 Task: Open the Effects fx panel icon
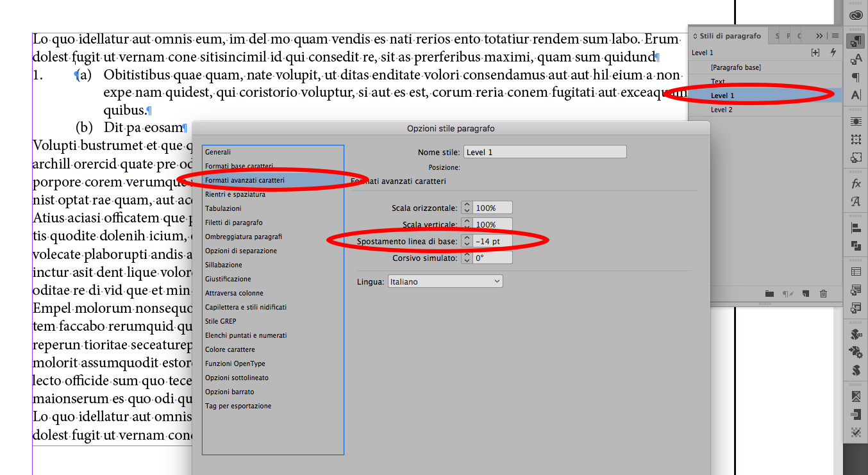(x=856, y=183)
